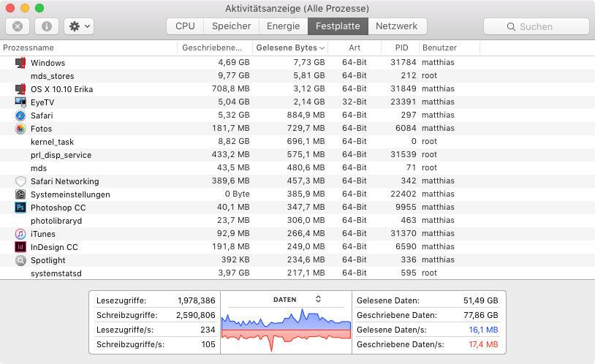
Task: Click the quit process (X) toolbar button
Action: coord(18,26)
